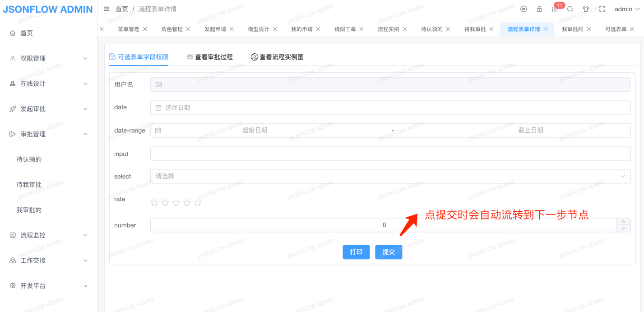Increase number with up stepper arrow

point(623,222)
